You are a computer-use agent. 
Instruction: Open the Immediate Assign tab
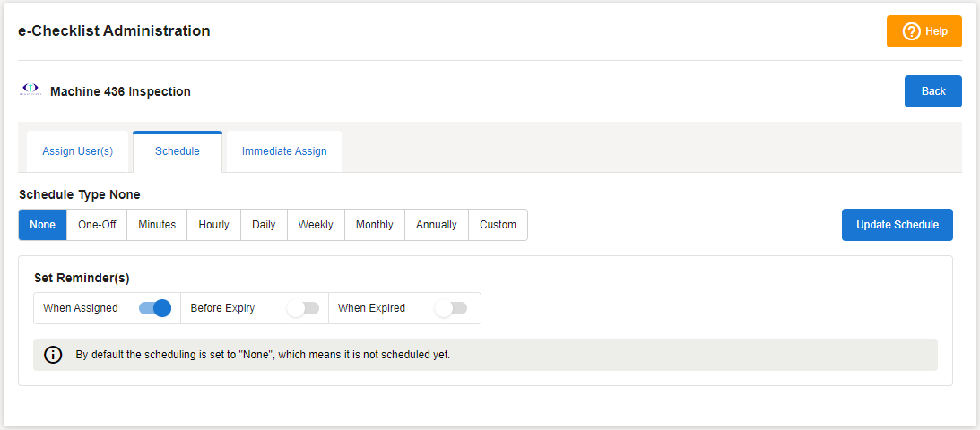[x=284, y=151]
